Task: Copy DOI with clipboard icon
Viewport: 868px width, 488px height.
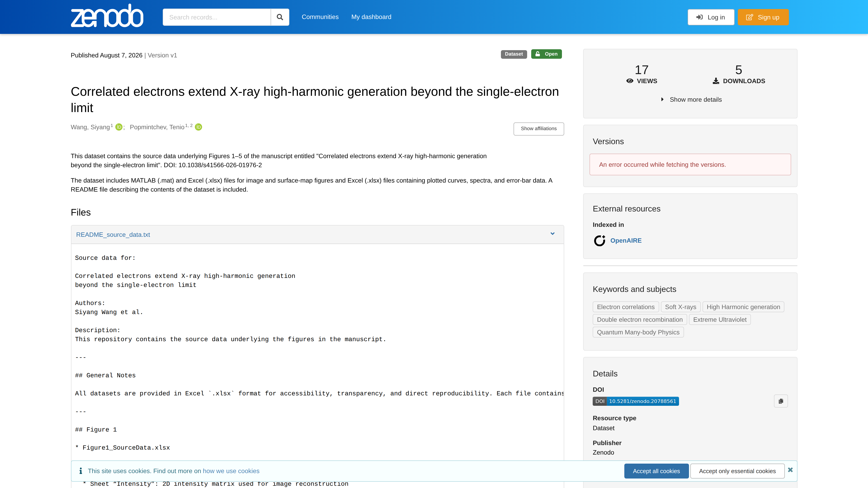Action: point(781,401)
